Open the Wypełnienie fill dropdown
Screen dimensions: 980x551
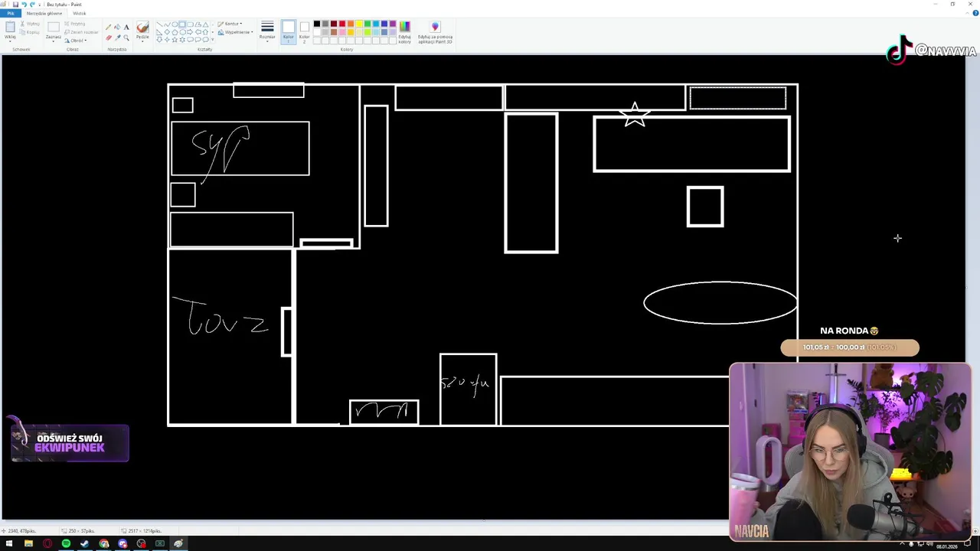(236, 32)
